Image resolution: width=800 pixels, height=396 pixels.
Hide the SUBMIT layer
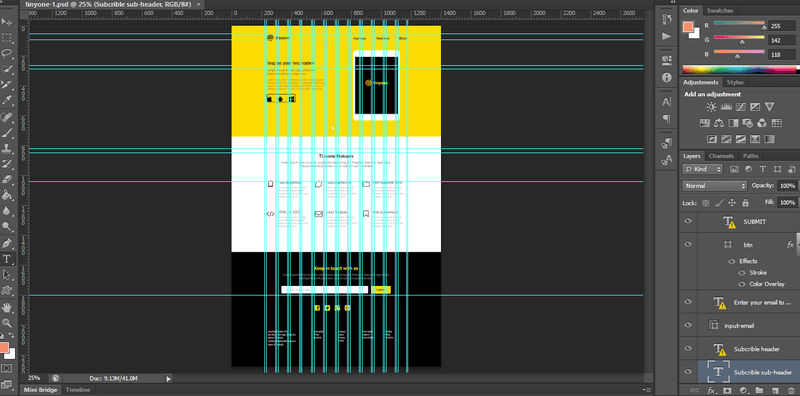[x=688, y=221]
